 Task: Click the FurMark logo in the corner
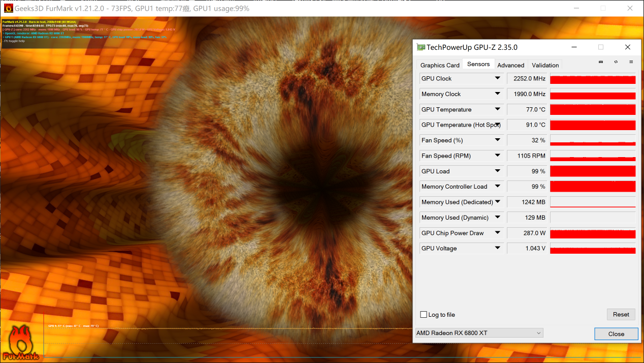(20, 343)
